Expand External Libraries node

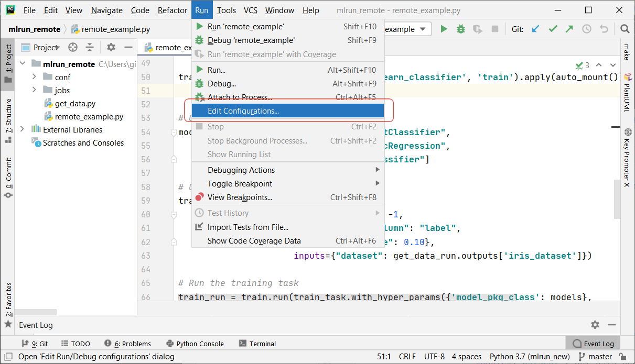[22, 129]
